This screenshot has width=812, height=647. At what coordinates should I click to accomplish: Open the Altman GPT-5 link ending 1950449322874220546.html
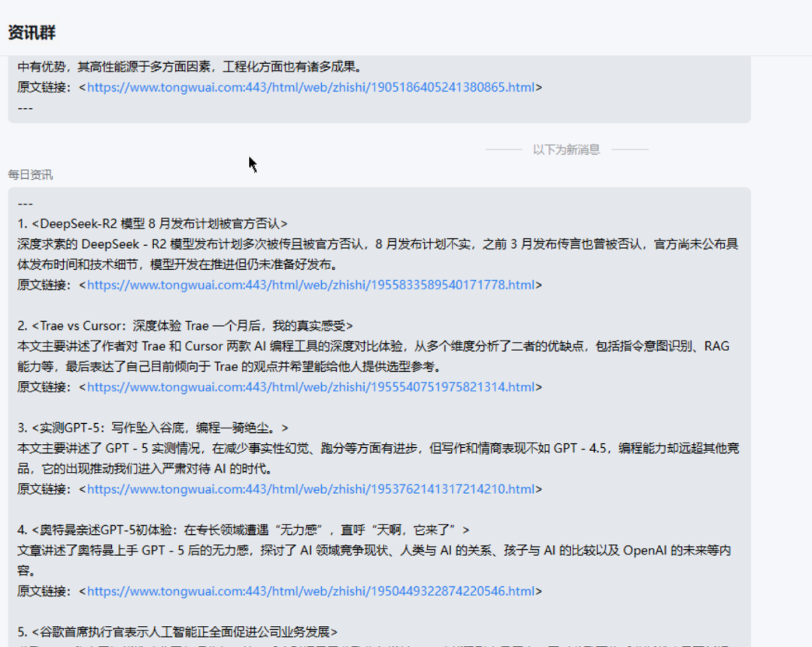click(x=311, y=591)
